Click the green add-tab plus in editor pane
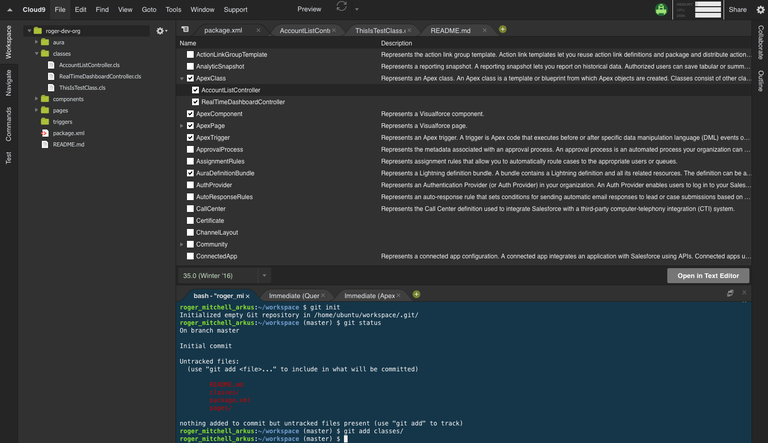This screenshot has width=768, height=443. [502, 30]
